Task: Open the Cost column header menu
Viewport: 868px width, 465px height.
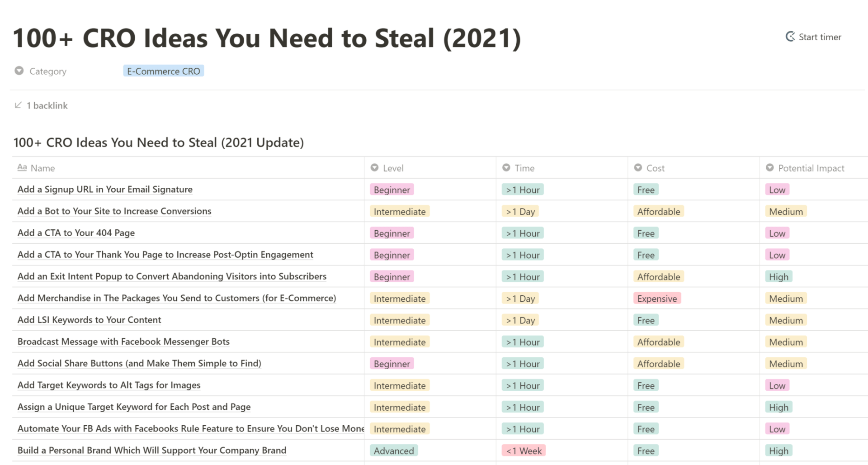Action: point(693,168)
